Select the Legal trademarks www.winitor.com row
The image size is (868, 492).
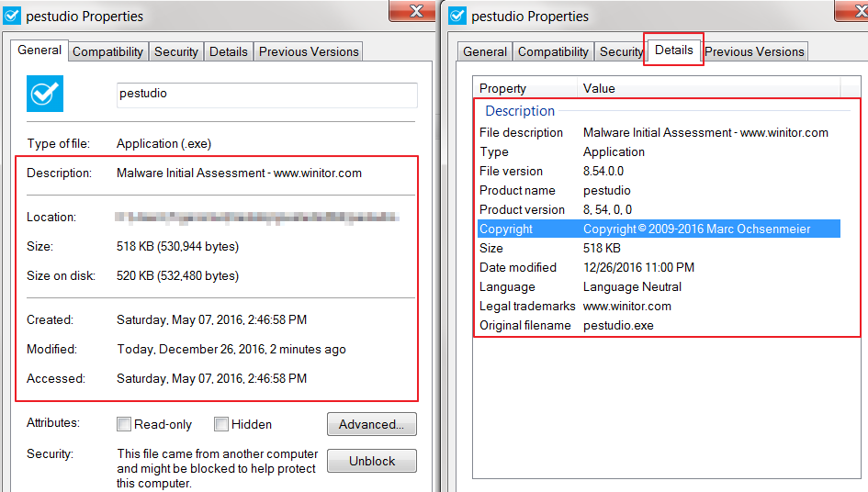659,306
